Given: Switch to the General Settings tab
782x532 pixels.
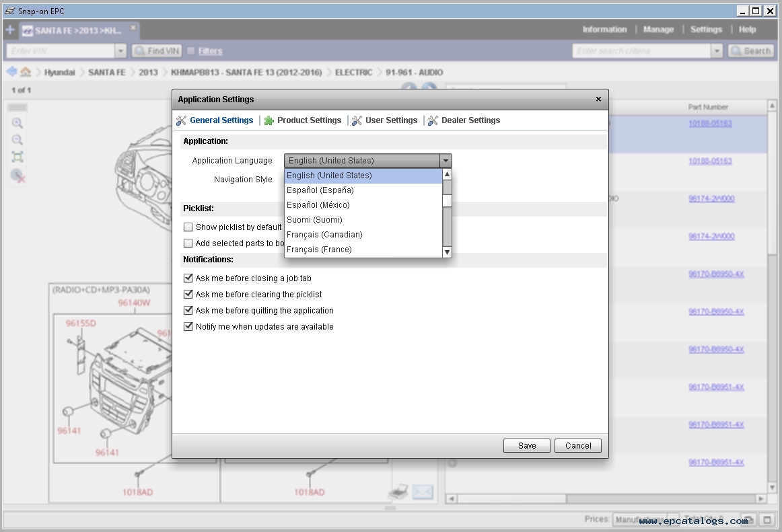Looking at the screenshot, I should point(215,120).
